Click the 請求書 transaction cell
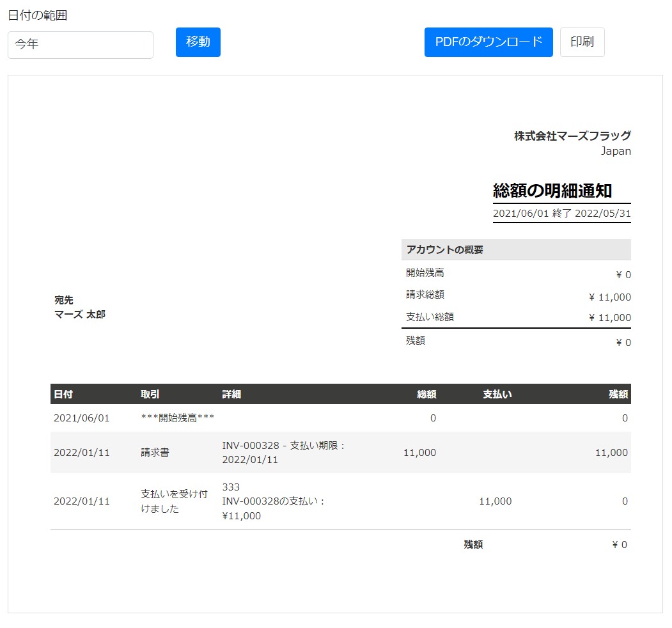Image resolution: width=672 pixels, height=628 pixels. (x=155, y=452)
